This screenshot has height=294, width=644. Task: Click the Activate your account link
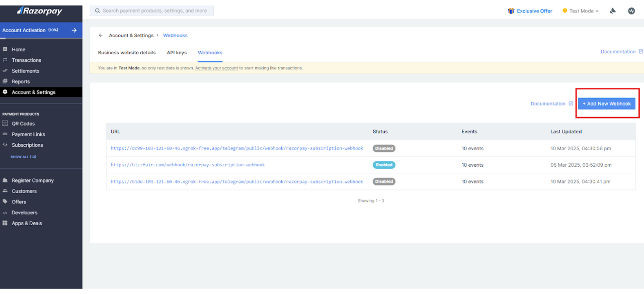216,68
